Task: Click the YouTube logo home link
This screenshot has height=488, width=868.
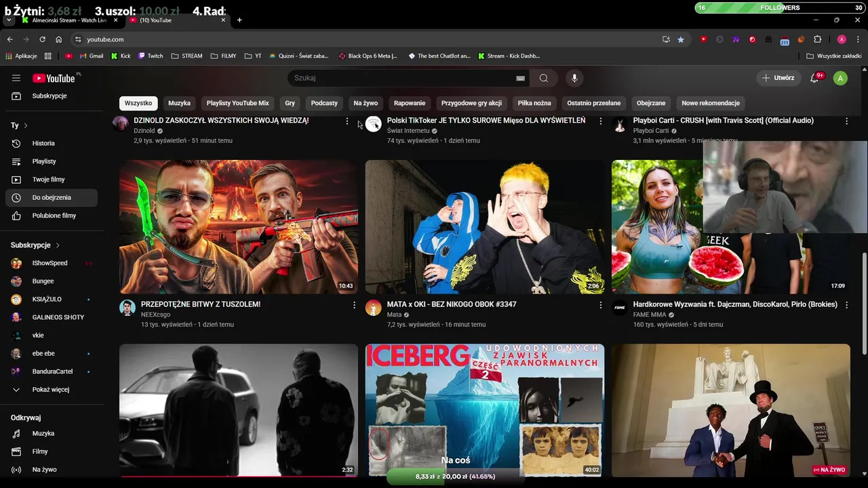Action: (53, 78)
